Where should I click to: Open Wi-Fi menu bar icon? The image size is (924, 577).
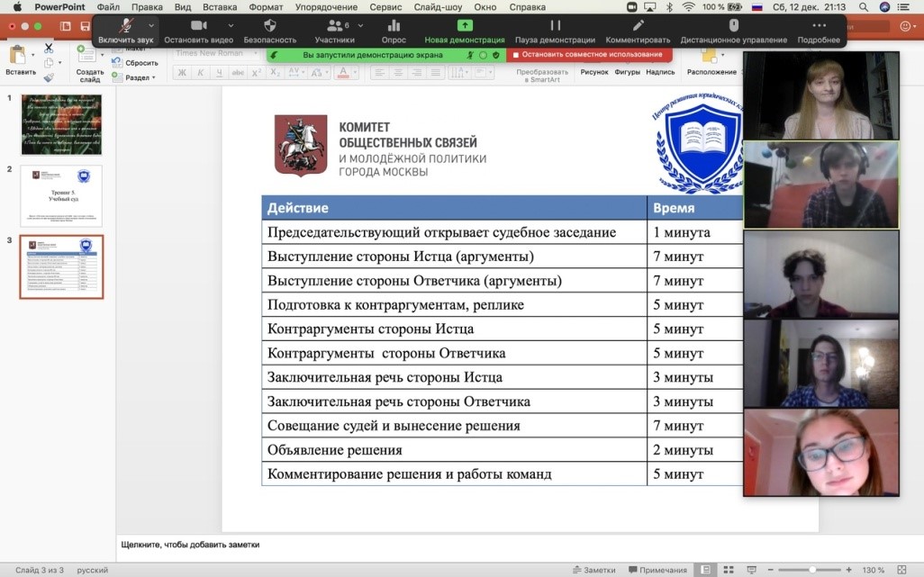688,7
